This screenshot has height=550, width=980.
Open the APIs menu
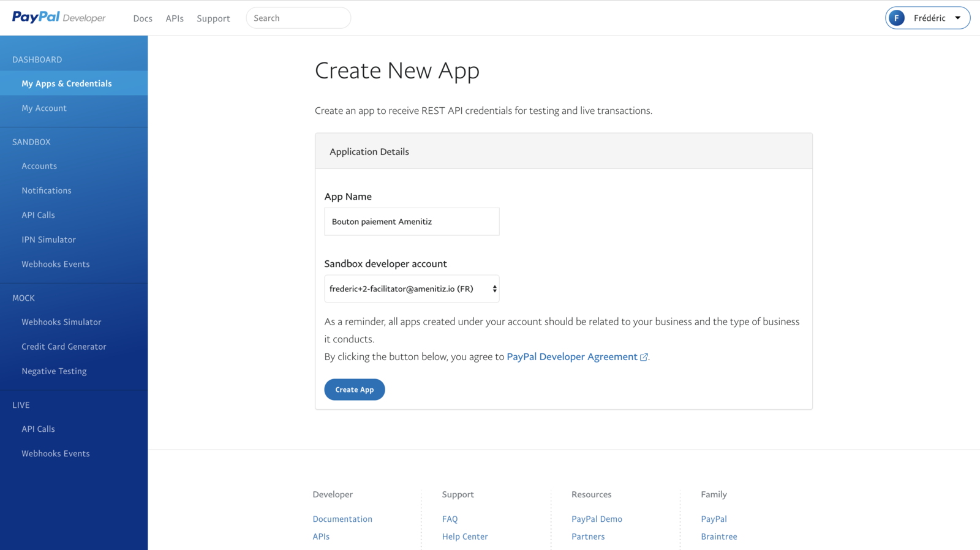pos(175,18)
